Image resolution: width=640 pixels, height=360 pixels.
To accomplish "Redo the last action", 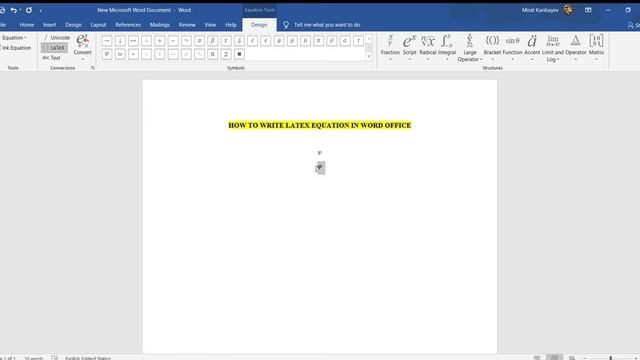I will pyautogui.click(x=29, y=10).
